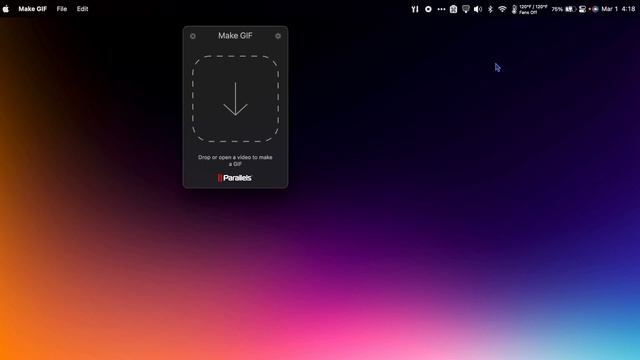640x360 pixels.
Task: Open the Make GIF application menu
Action: (33, 9)
